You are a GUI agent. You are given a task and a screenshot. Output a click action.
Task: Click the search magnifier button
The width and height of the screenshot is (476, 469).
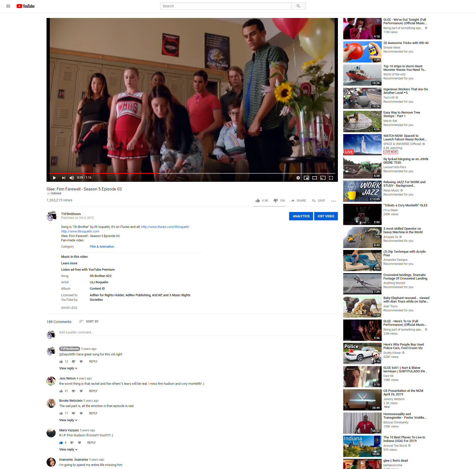[x=298, y=6]
